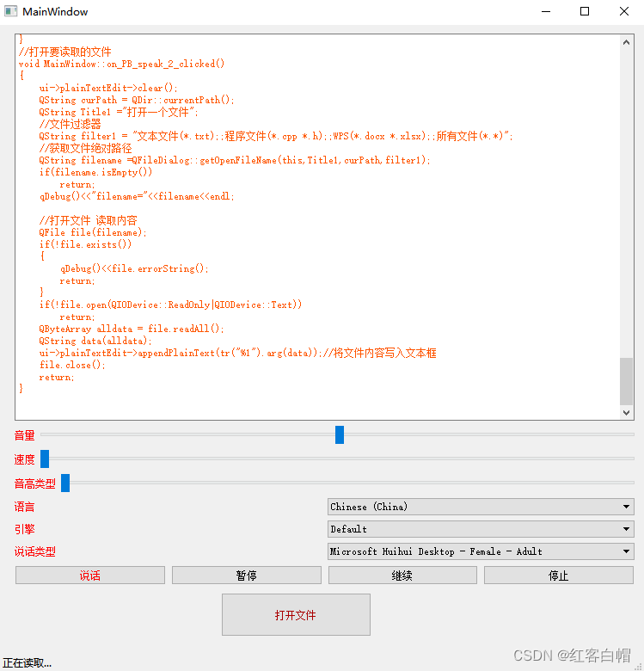Image resolution: width=644 pixels, height=671 pixels.
Task: Click the line 'QByteArray alldata = file.readAll();'
Action: click(x=132, y=329)
